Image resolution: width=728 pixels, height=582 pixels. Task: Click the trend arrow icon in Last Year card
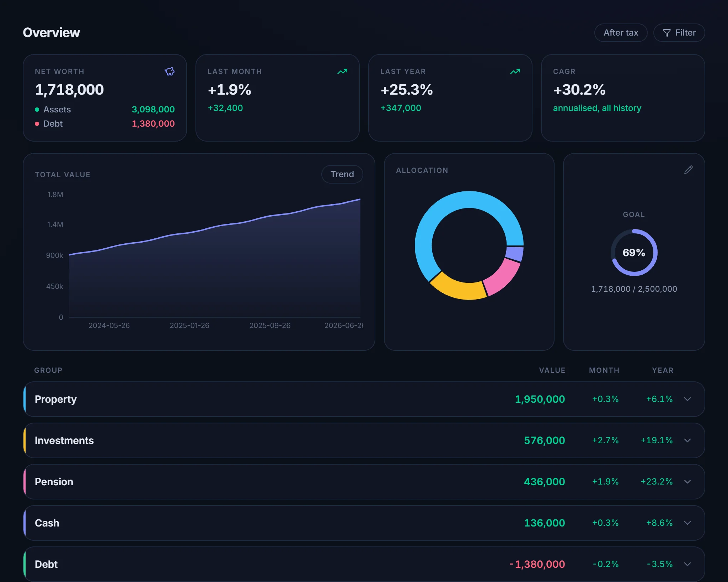[x=515, y=72]
